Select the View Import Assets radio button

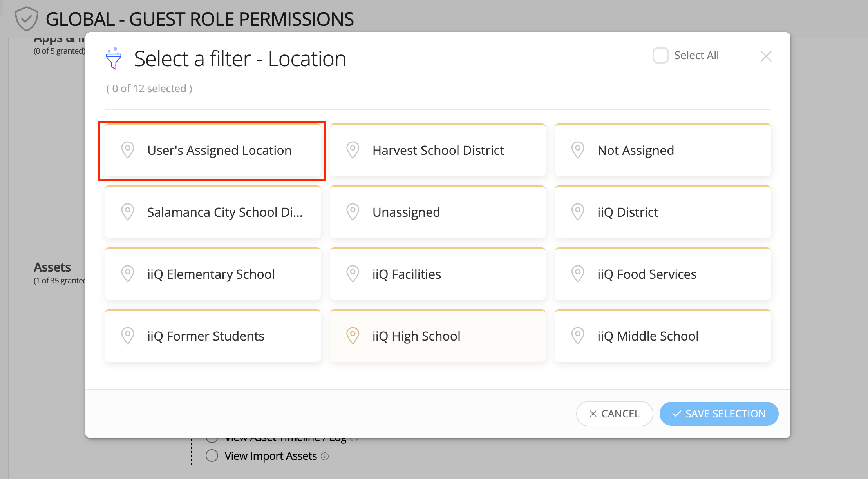(212, 455)
